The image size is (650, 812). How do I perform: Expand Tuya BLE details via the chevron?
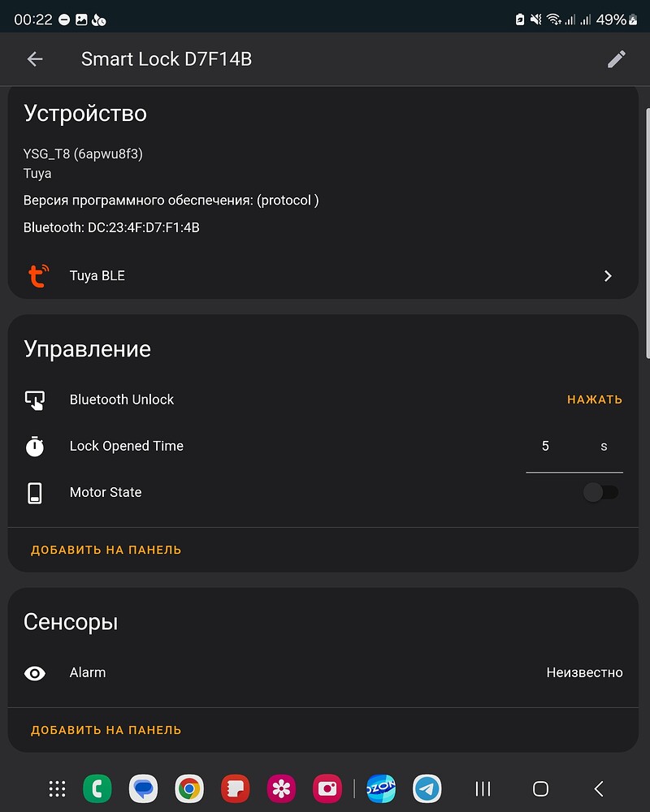pos(608,275)
